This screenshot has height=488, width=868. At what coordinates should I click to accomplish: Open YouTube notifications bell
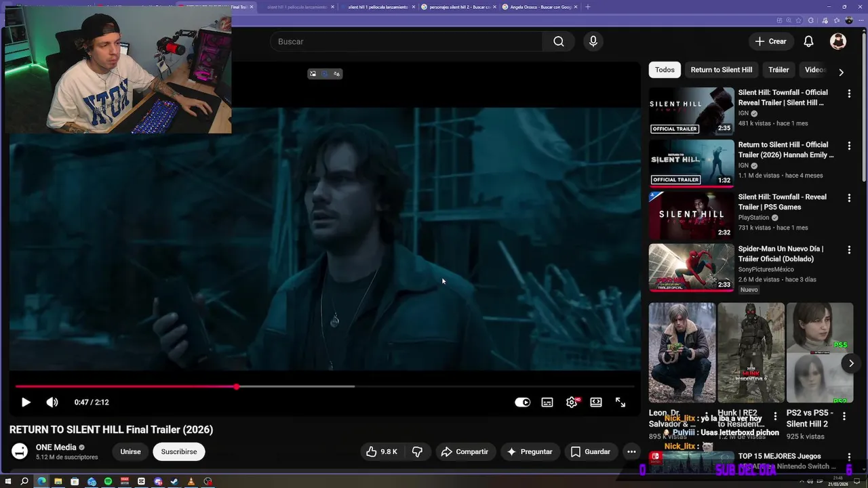click(x=808, y=41)
